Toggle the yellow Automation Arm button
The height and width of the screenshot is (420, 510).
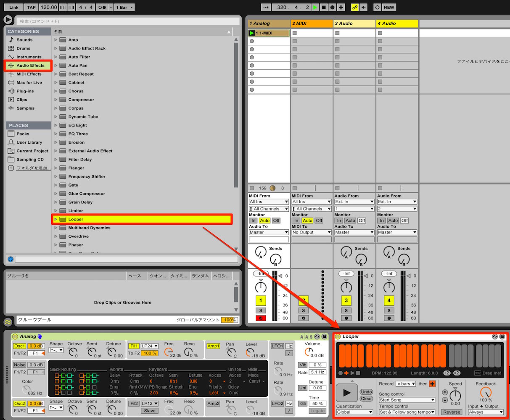tap(354, 7)
